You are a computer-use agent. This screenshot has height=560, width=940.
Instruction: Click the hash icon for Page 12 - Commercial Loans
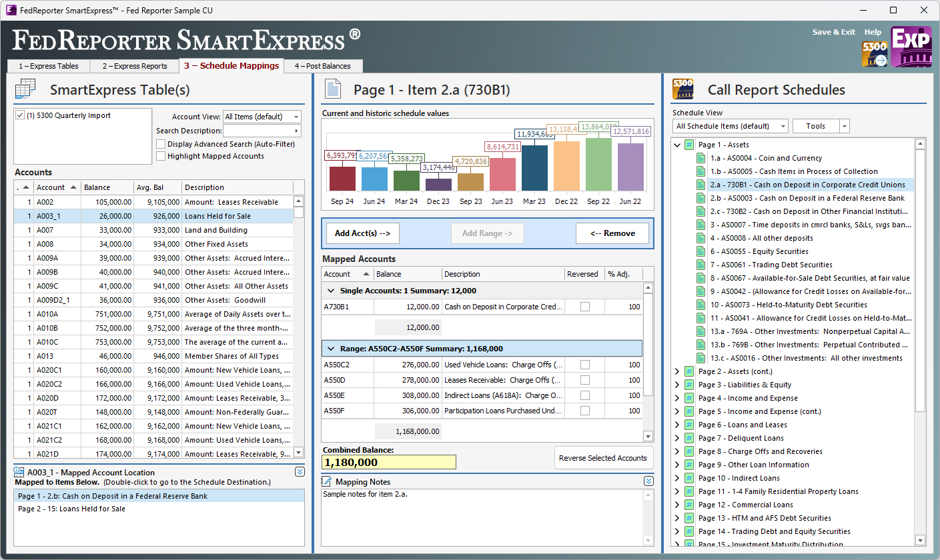690,505
